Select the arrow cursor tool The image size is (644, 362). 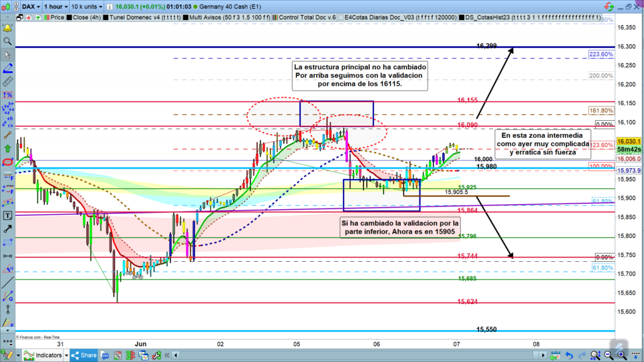8,55
